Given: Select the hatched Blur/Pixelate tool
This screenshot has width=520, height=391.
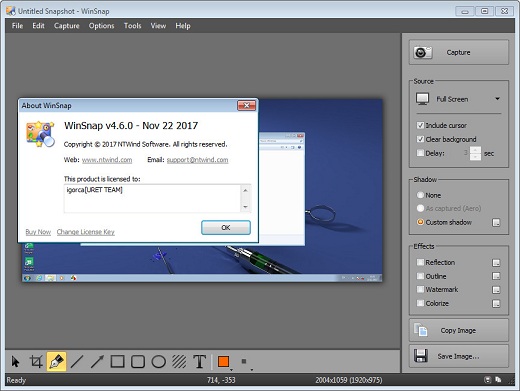Looking at the screenshot, I should (x=179, y=362).
